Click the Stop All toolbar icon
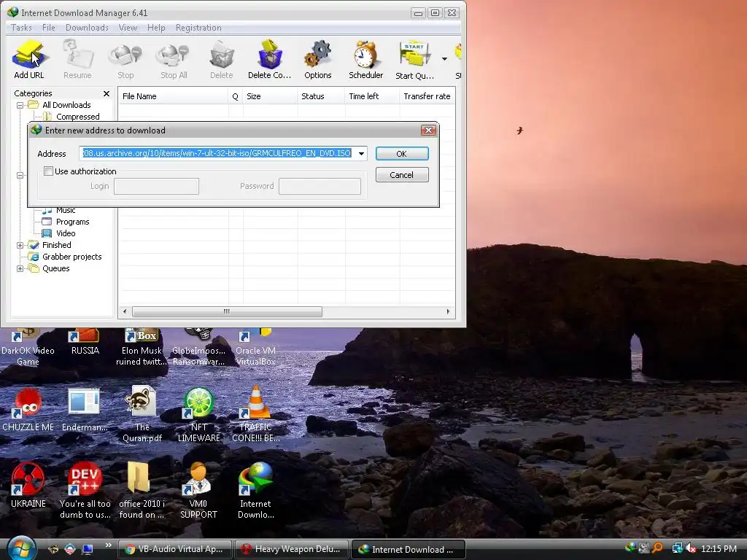 [x=174, y=60]
